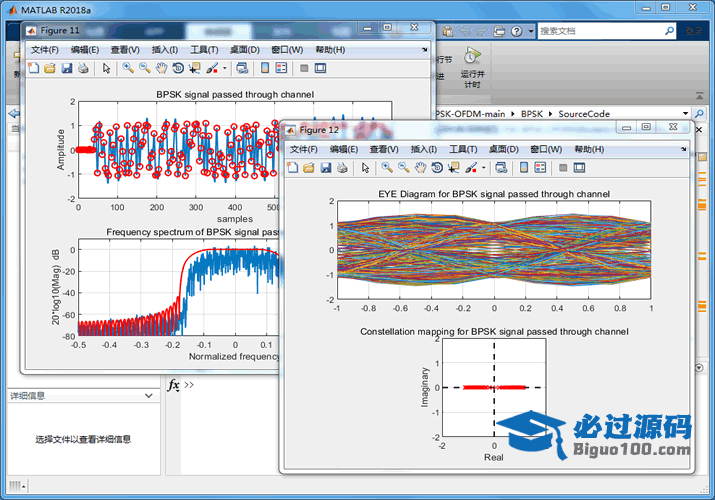Collapse the 详细信息 details panel chevron
The height and width of the screenshot is (500, 715).
pyautogui.click(x=149, y=396)
